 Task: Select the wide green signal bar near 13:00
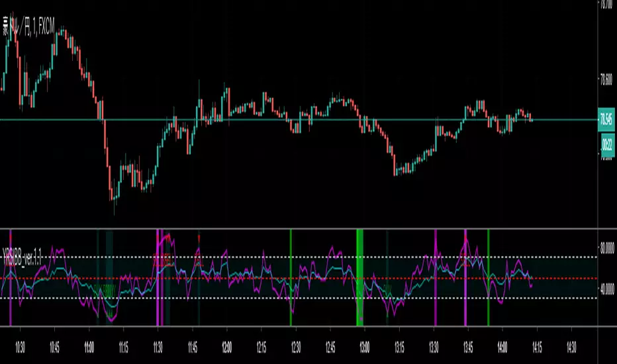[359, 278]
